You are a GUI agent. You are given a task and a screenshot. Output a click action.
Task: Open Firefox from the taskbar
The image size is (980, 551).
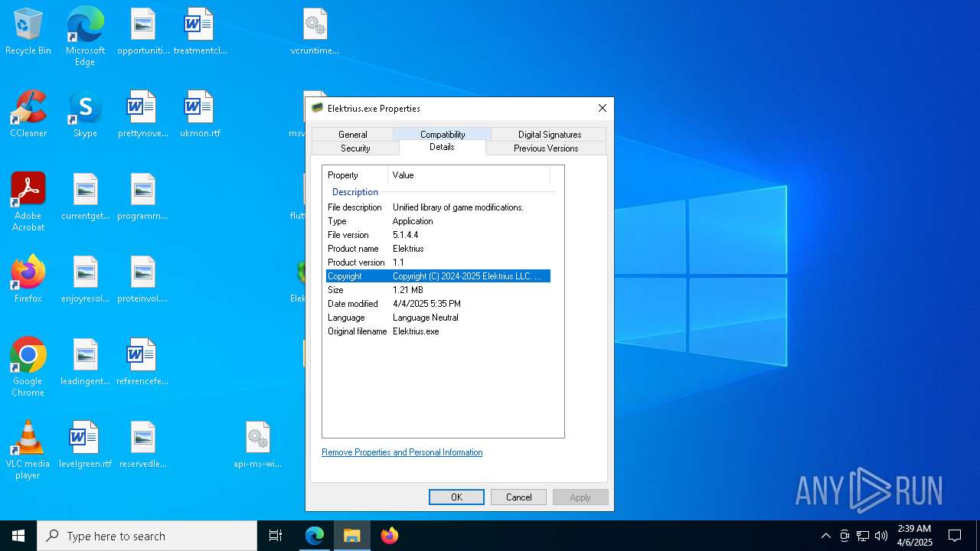click(x=390, y=536)
